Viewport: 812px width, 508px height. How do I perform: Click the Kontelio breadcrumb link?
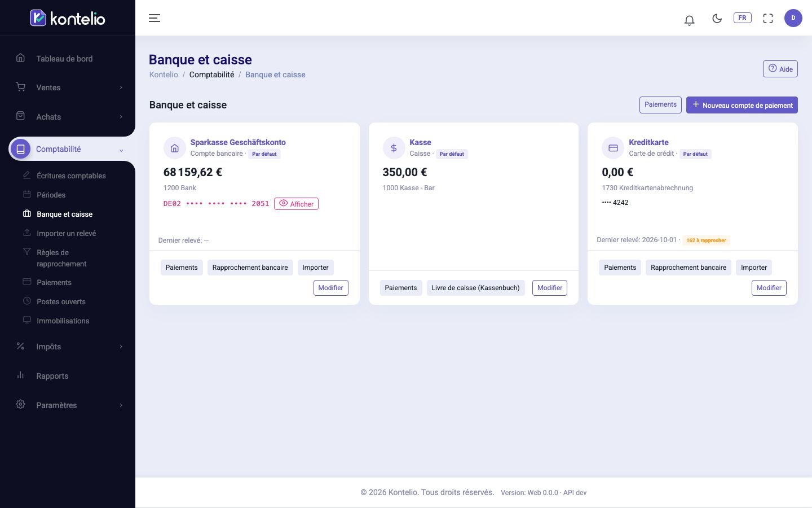(164, 75)
